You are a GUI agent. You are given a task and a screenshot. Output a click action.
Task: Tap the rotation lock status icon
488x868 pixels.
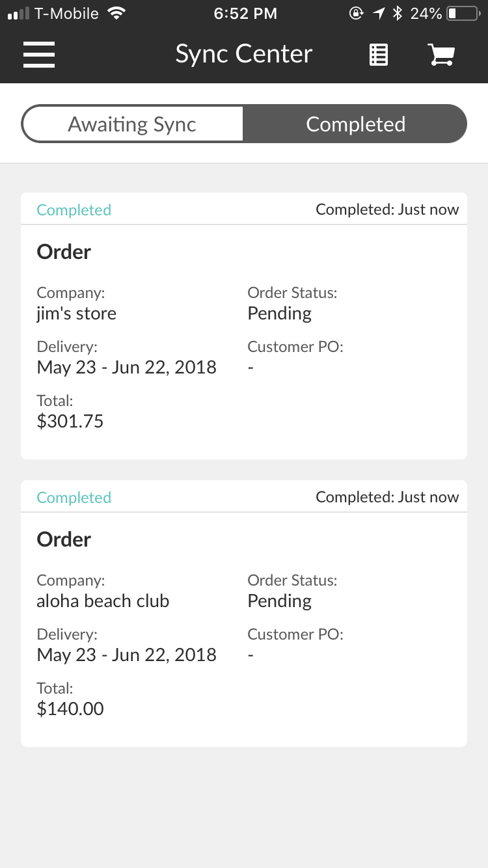click(356, 13)
